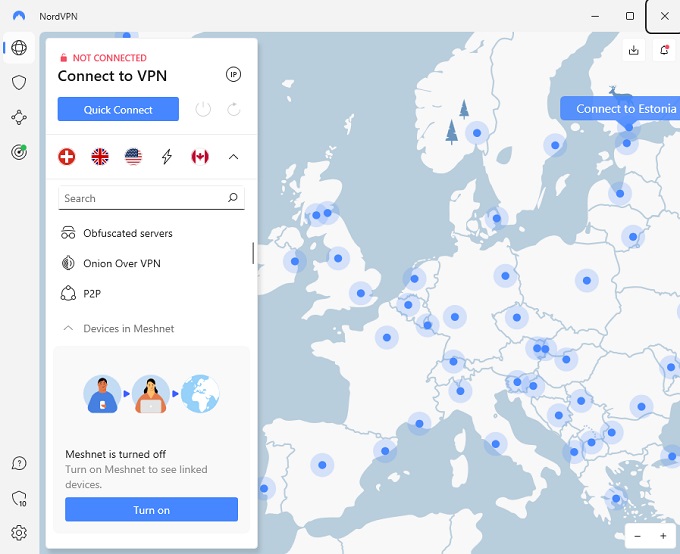Click the disconnect power icon
This screenshot has height=554, width=680.
(x=203, y=109)
